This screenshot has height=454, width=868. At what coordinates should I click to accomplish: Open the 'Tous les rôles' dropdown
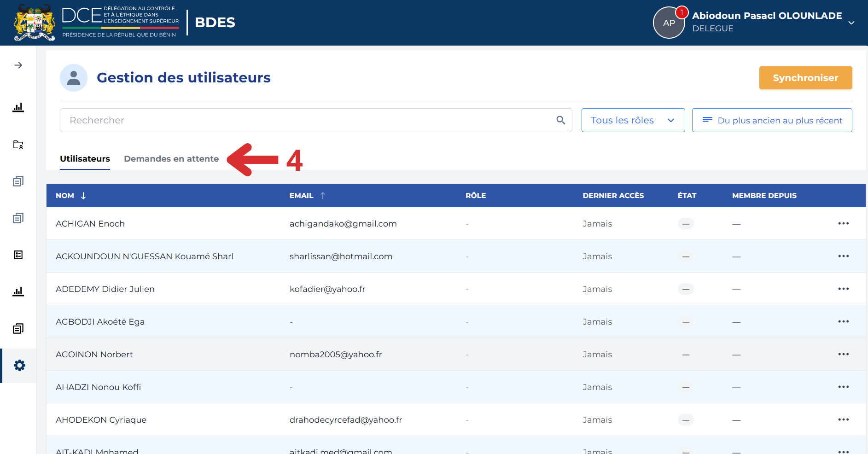(633, 120)
